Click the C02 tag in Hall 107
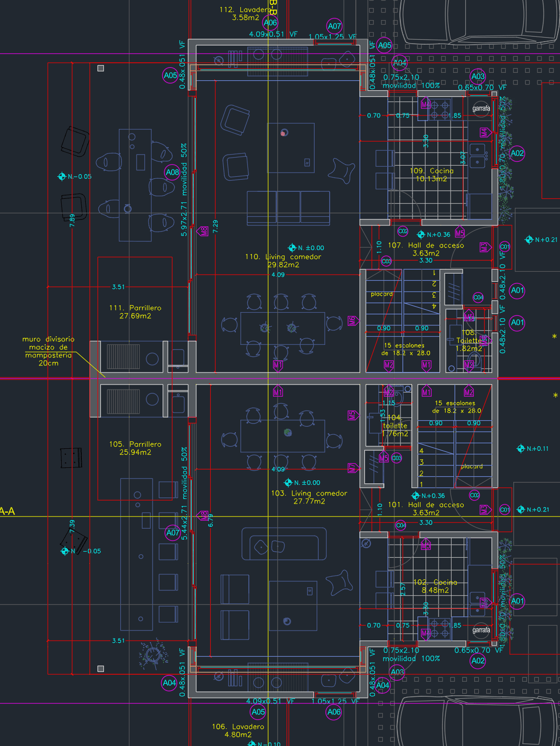This screenshot has width=560, height=746. (x=403, y=231)
